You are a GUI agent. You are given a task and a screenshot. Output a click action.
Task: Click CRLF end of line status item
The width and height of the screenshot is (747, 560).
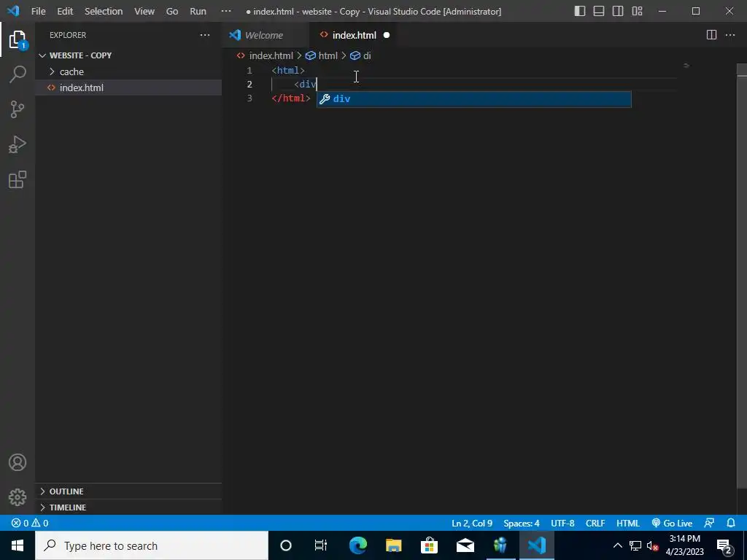tap(595, 523)
